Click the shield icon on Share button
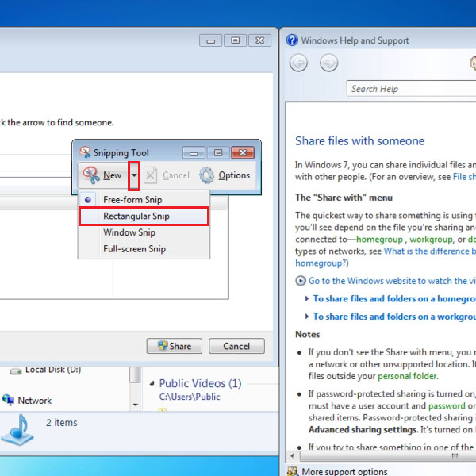The height and width of the screenshot is (476, 476). tap(163, 345)
